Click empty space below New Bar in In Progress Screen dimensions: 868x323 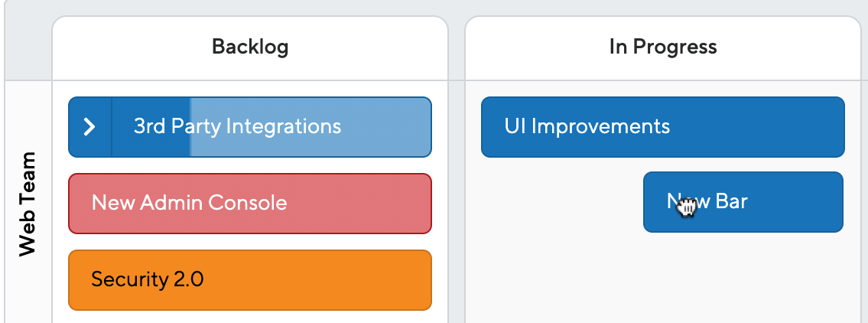pyautogui.click(x=662, y=277)
